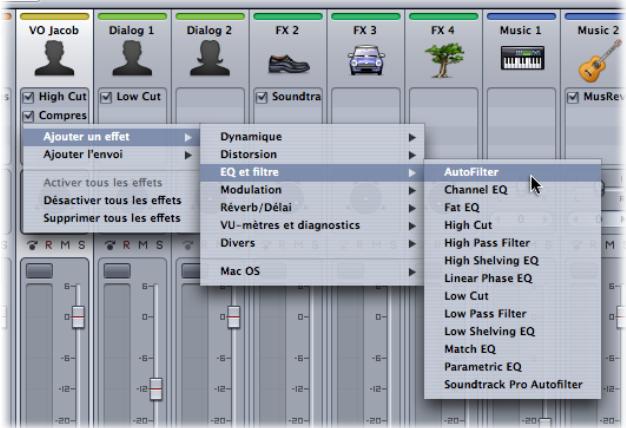The height and width of the screenshot is (428, 626).
Task: Expand the Mac OS effects submenu
Action: pos(312,271)
